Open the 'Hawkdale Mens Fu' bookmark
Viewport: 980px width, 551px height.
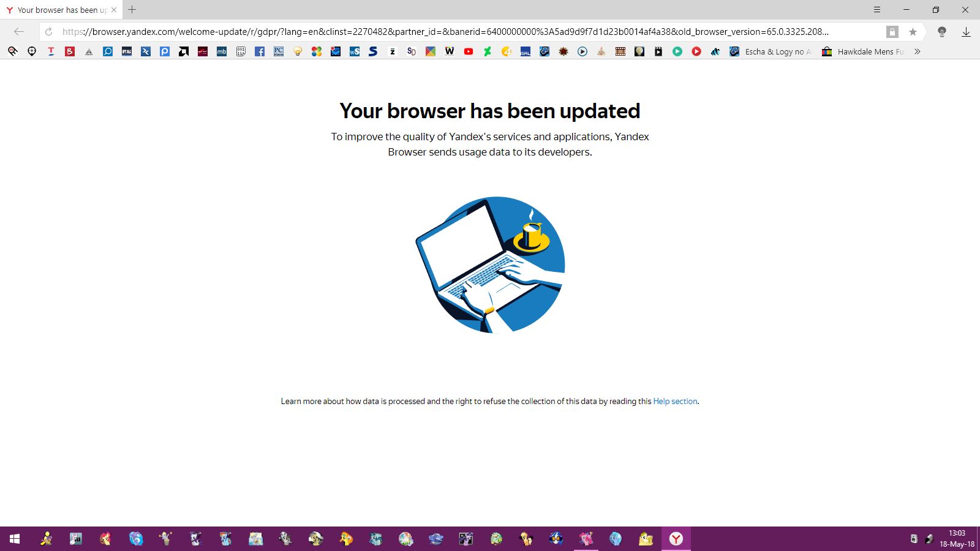coord(863,51)
